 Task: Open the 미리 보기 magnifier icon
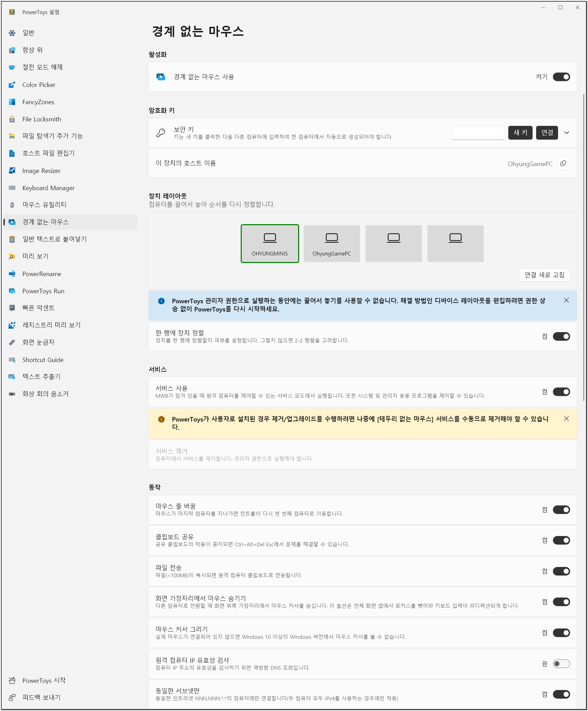pyautogui.click(x=12, y=256)
